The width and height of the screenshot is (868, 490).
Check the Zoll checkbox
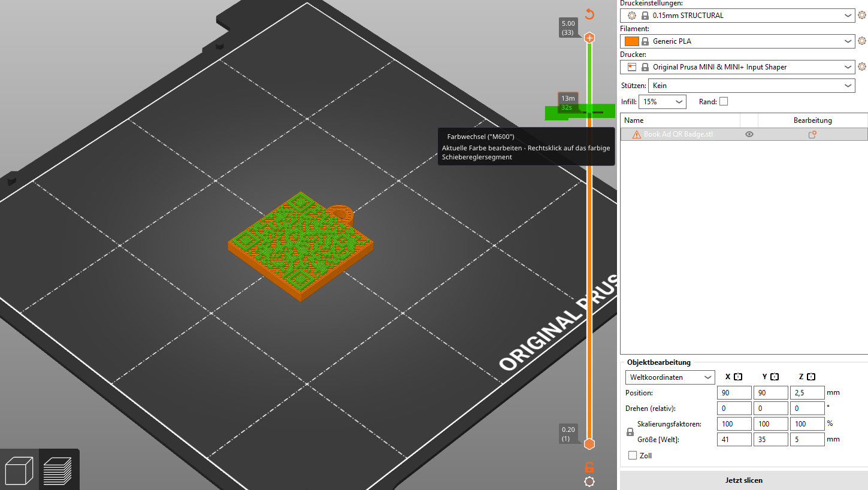point(633,456)
